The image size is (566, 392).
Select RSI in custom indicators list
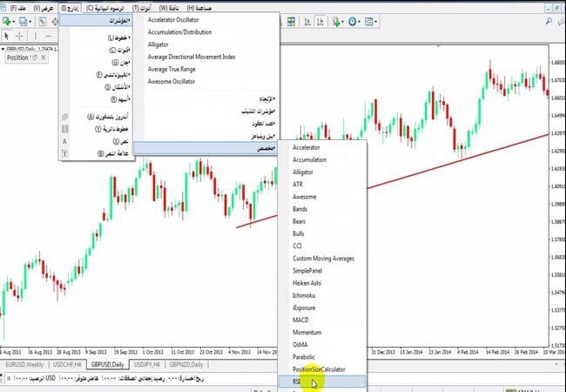322,382
